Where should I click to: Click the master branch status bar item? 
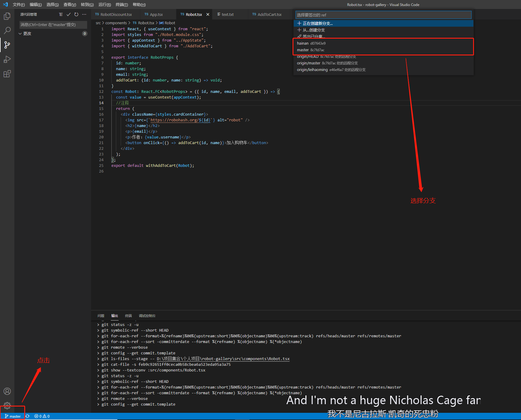13,416
